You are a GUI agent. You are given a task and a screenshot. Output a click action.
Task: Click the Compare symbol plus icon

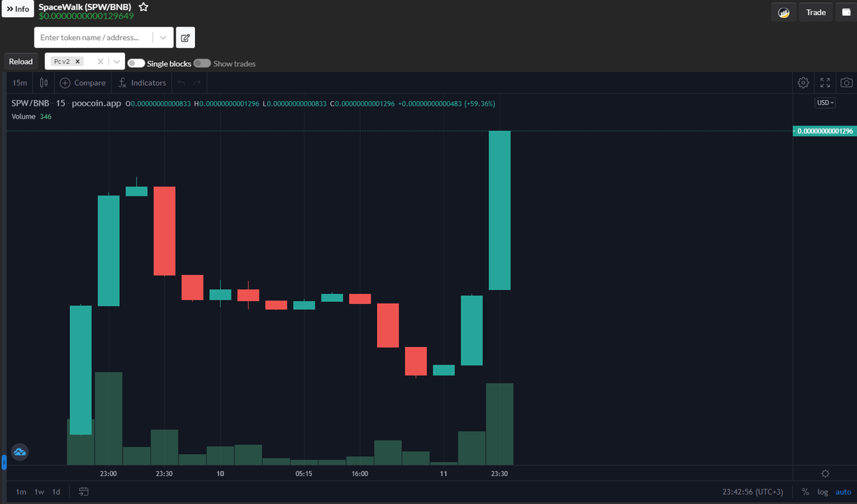66,83
